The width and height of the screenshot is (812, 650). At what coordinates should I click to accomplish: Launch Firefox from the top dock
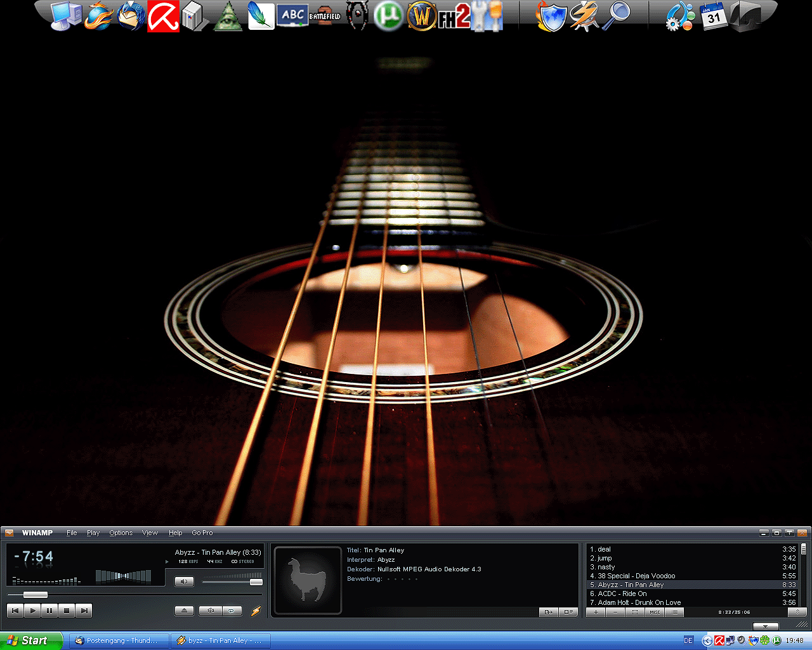tap(99, 17)
